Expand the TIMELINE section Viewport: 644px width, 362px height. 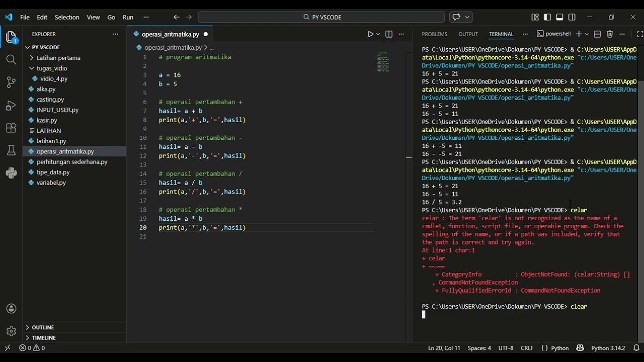pyautogui.click(x=74, y=338)
